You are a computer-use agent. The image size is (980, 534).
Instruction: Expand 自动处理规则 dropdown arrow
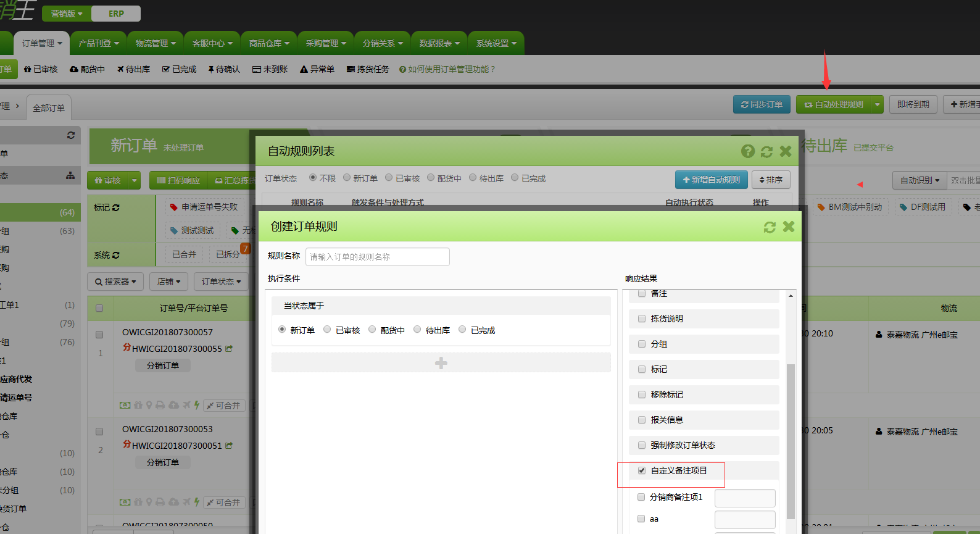point(877,104)
